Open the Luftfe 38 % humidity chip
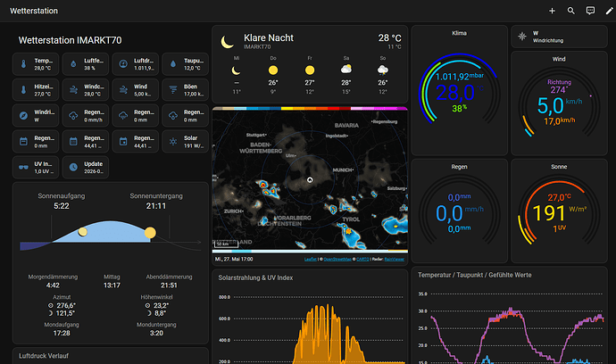616x364 pixels. click(x=85, y=64)
